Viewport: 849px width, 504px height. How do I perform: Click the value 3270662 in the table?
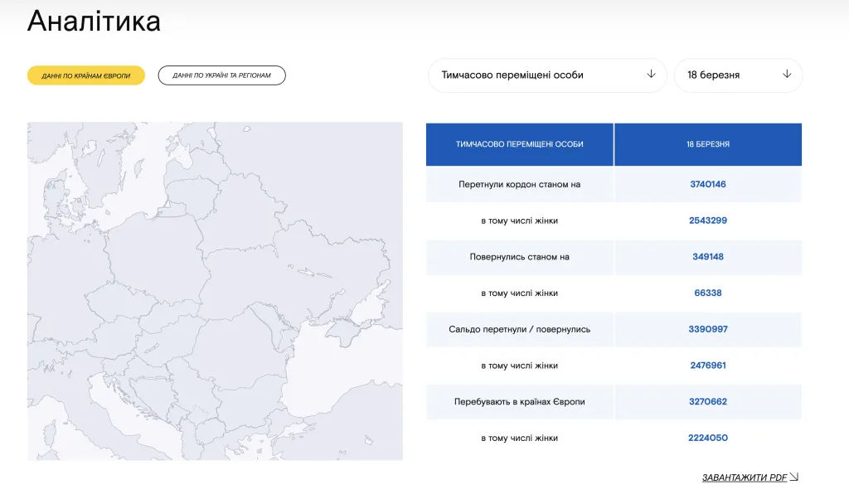tap(707, 402)
